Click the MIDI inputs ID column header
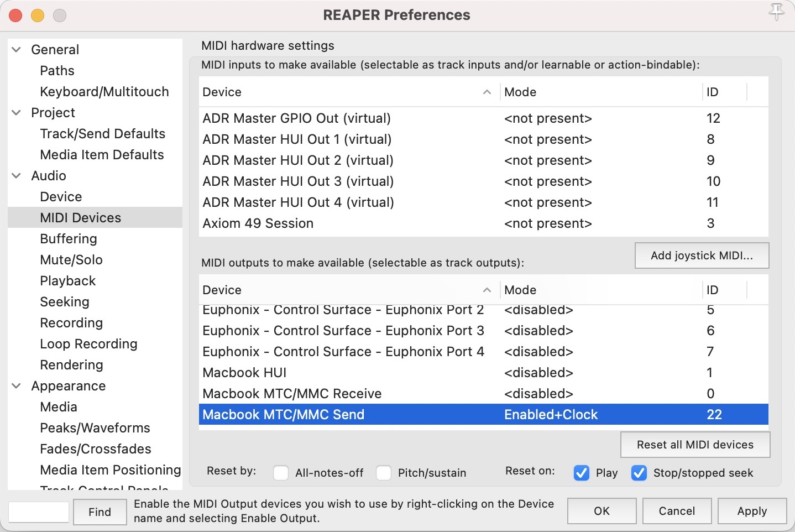Screen dimensions: 795x532 [725, 92]
